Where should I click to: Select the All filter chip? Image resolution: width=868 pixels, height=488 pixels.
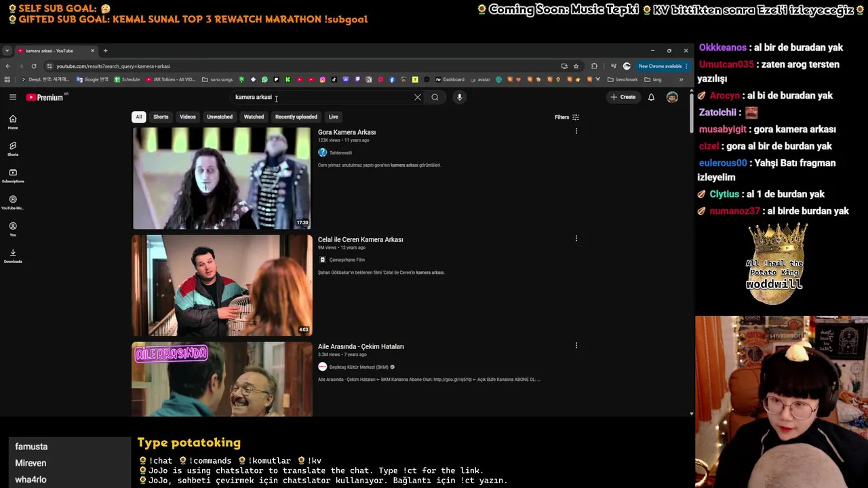pyautogui.click(x=138, y=117)
